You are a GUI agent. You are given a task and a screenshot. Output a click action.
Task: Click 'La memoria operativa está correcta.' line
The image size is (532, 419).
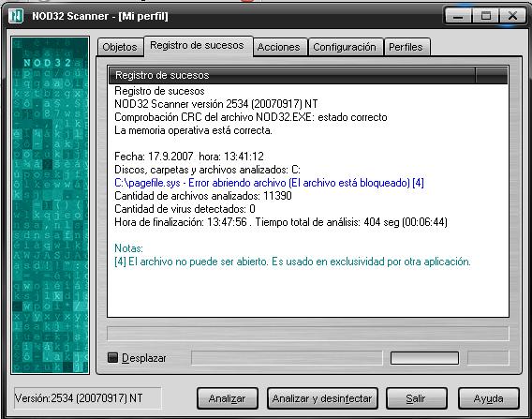tap(193, 130)
